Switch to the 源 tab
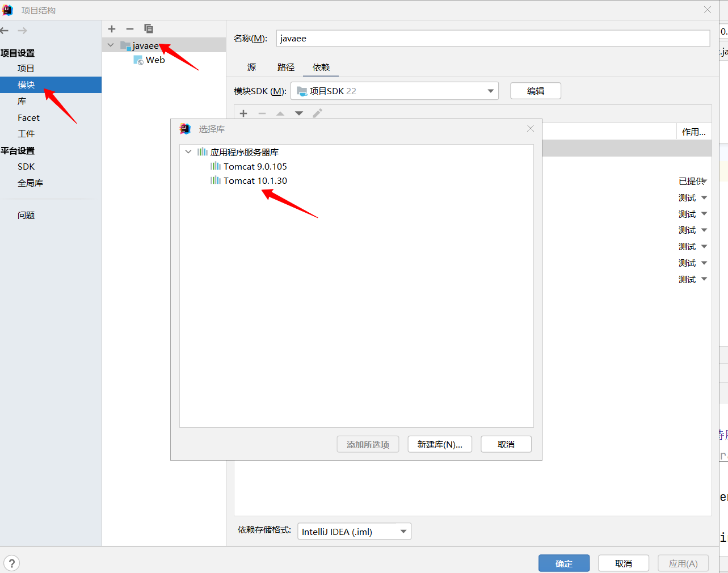 pyautogui.click(x=251, y=68)
